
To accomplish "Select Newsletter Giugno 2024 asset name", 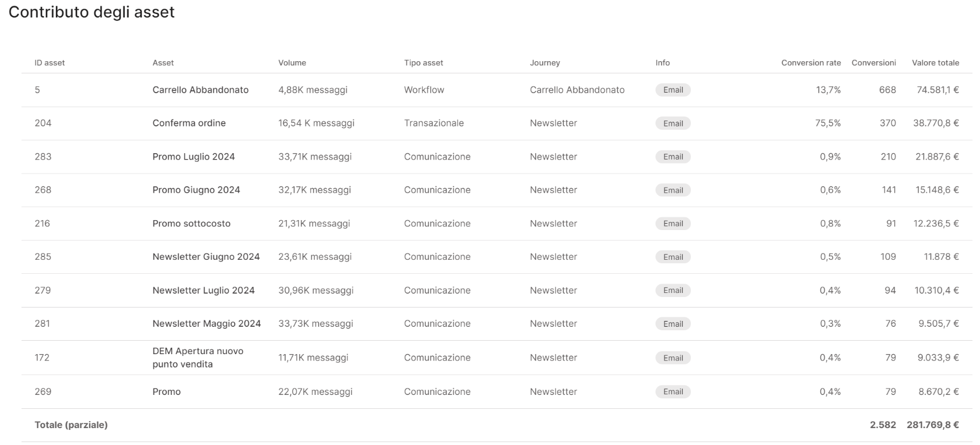I will coord(206,257).
